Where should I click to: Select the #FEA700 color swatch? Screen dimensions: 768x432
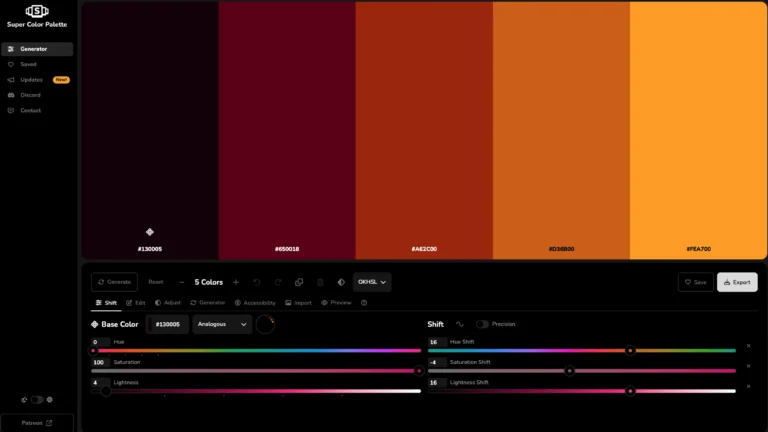(x=698, y=130)
